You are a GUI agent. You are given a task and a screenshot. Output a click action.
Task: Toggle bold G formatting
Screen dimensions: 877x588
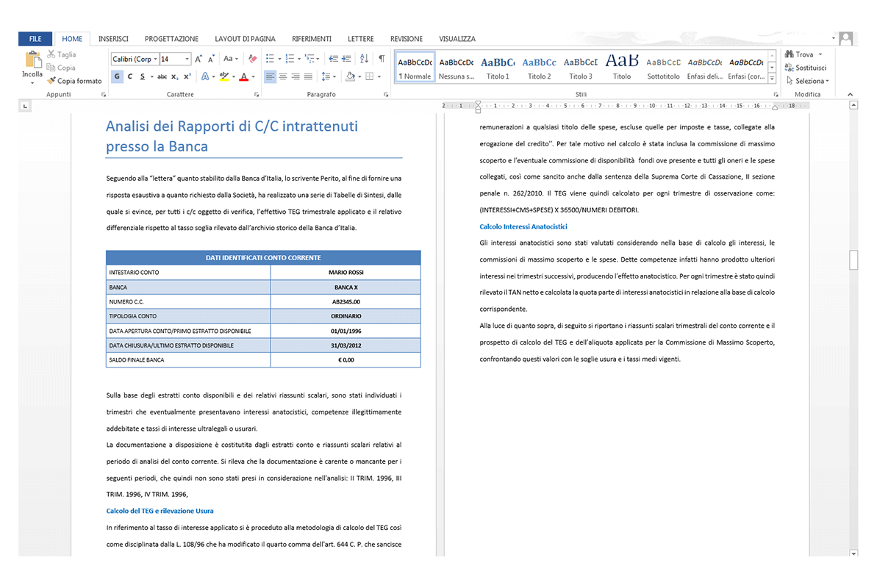click(117, 76)
